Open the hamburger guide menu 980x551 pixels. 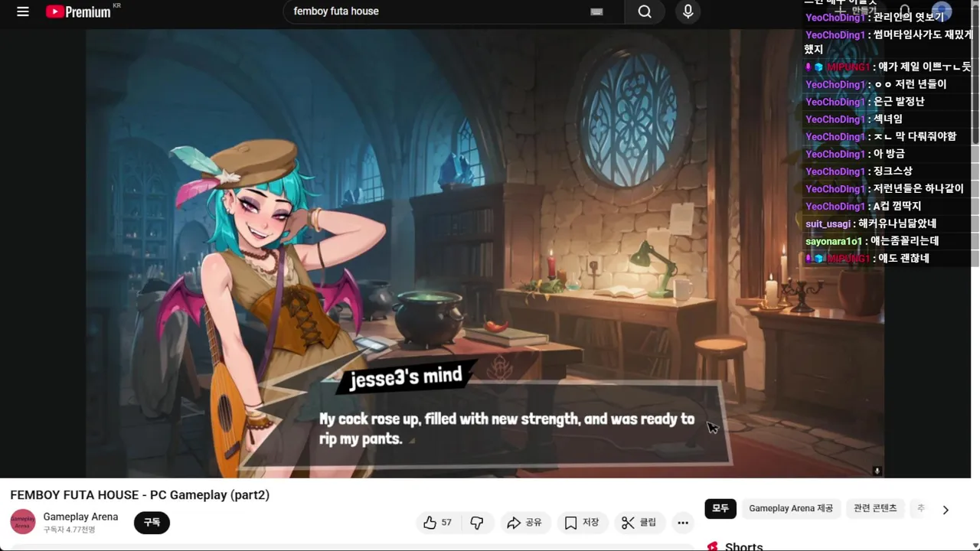pos(23,11)
